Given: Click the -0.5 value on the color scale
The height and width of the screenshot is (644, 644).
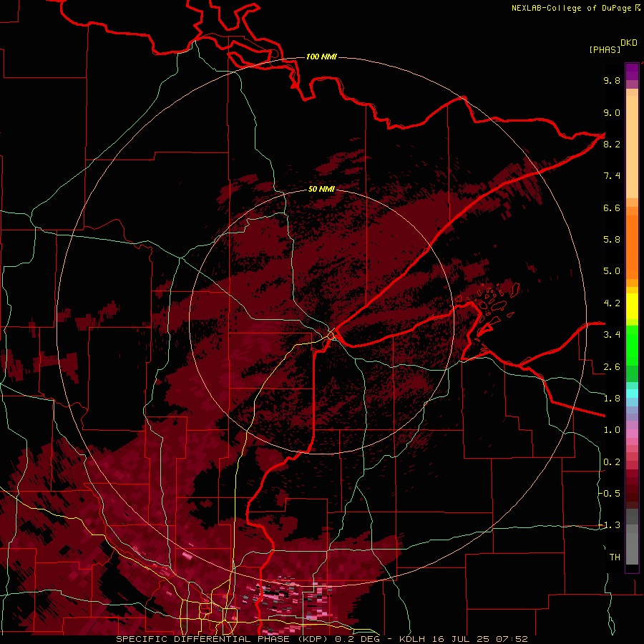Looking at the screenshot, I should tap(610, 494).
